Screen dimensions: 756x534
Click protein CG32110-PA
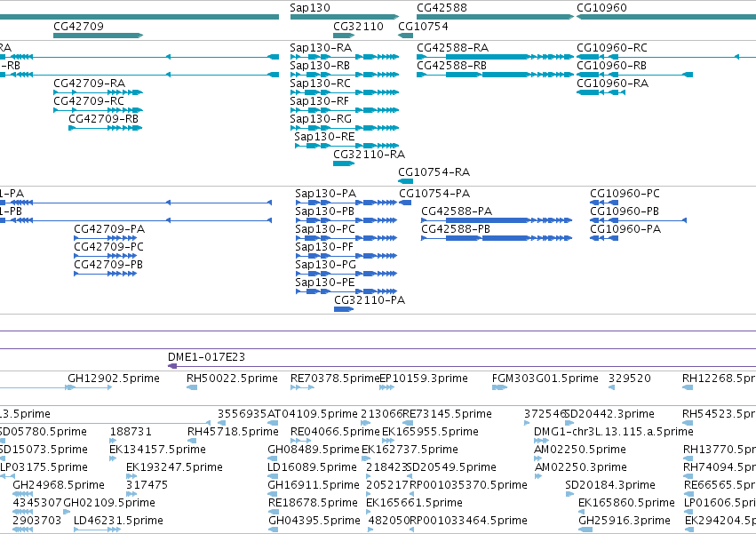point(370,300)
